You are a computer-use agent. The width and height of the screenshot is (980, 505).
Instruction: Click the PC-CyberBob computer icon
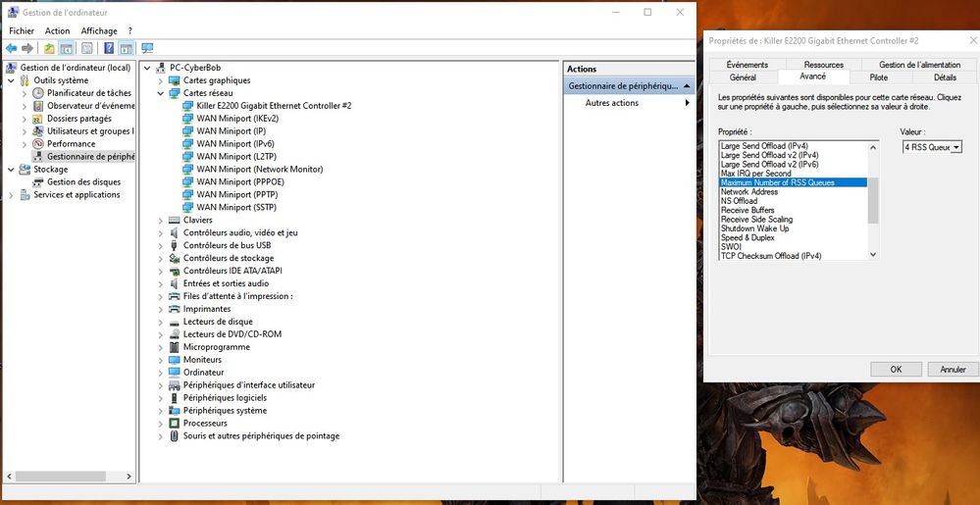click(x=161, y=68)
